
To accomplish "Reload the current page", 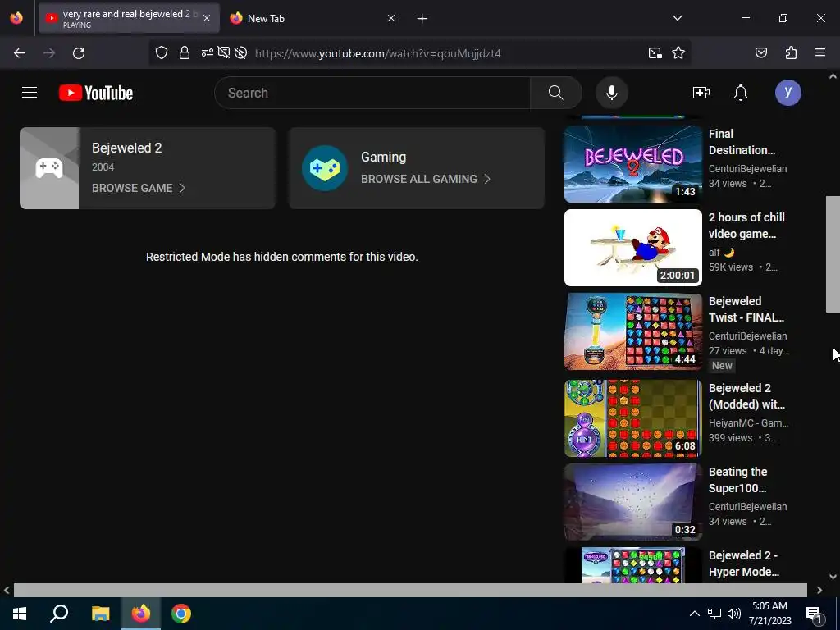I will [79, 53].
